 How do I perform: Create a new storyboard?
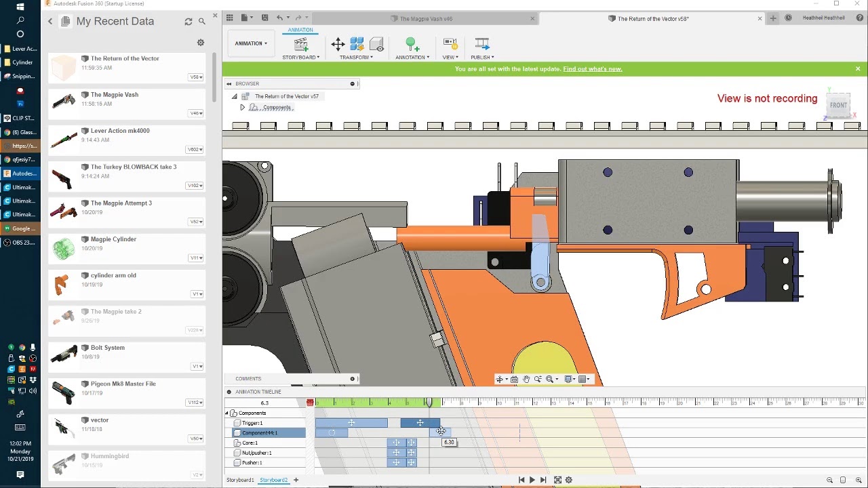[301, 45]
